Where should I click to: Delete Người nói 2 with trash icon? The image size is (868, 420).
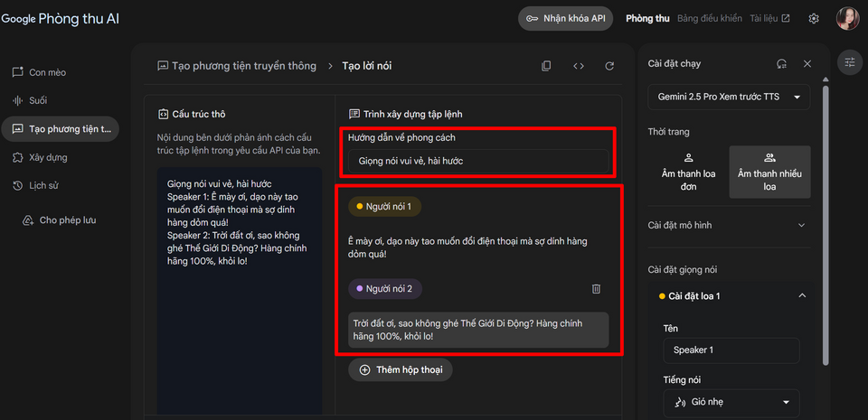(x=596, y=289)
